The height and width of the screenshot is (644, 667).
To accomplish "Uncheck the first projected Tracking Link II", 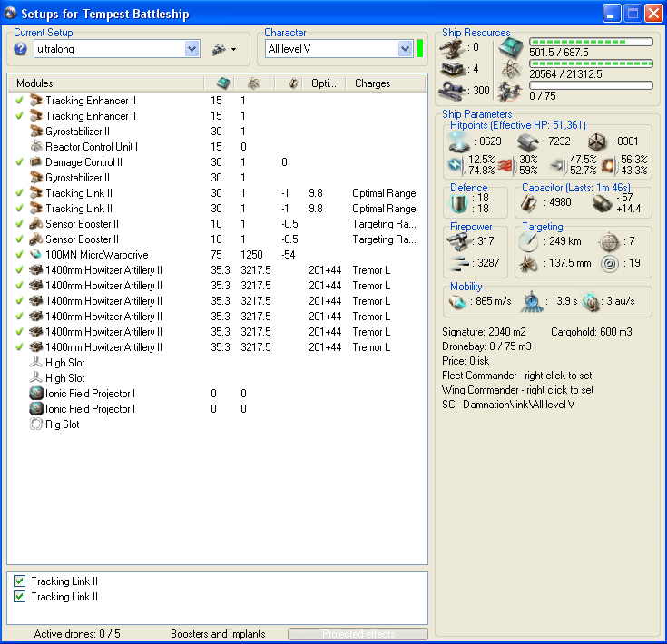I will (x=20, y=581).
